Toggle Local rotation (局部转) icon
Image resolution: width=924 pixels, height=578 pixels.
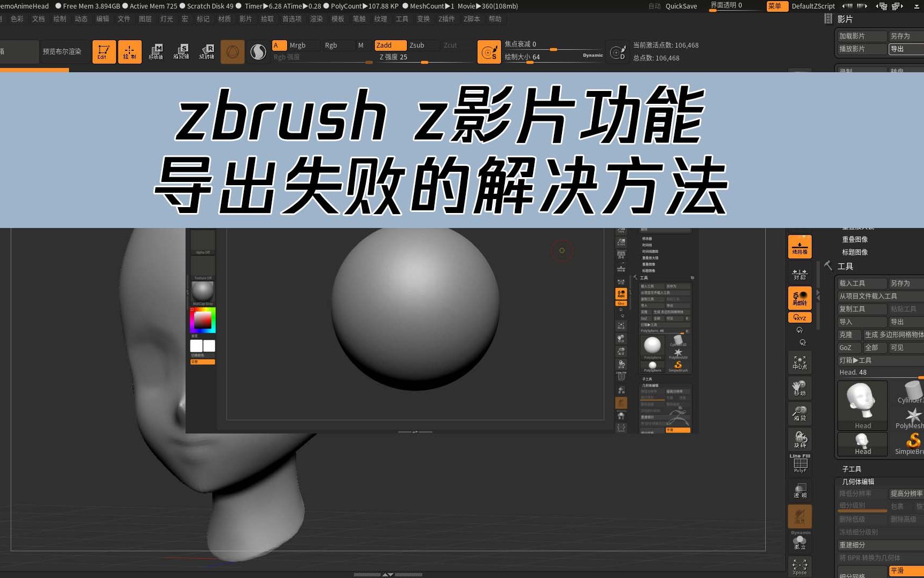800,298
